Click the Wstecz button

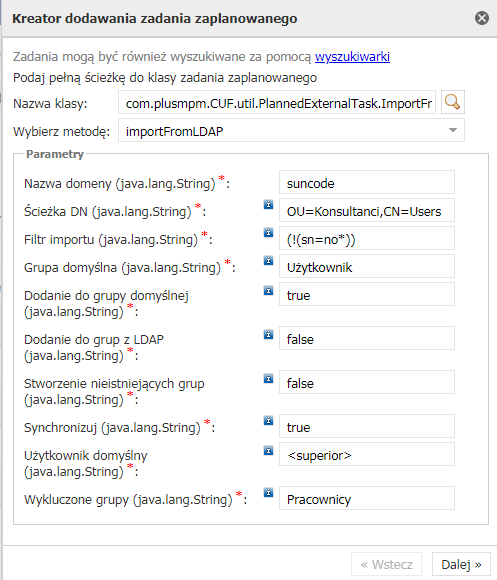[386, 564]
